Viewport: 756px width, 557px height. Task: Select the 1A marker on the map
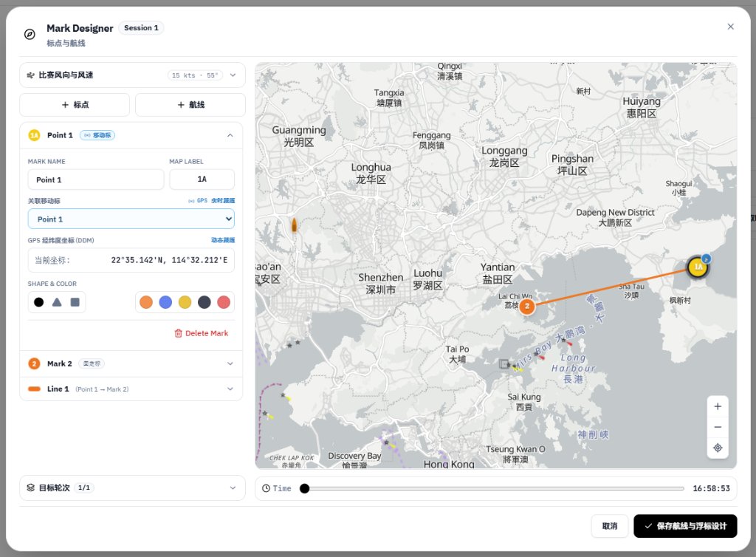pos(698,267)
